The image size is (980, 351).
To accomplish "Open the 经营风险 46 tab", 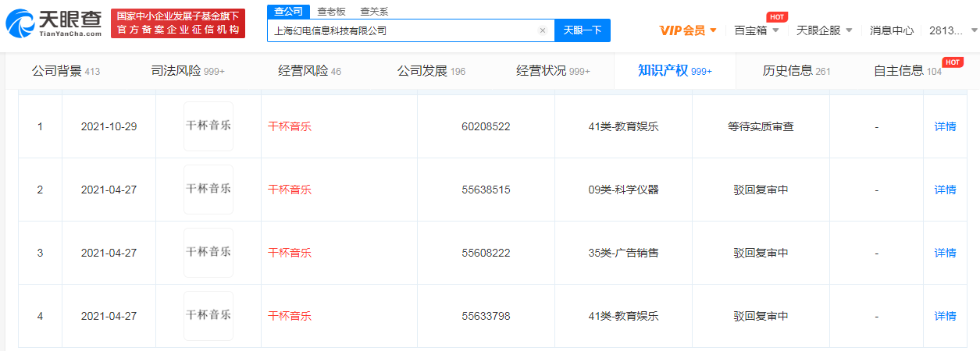I will tap(309, 71).
